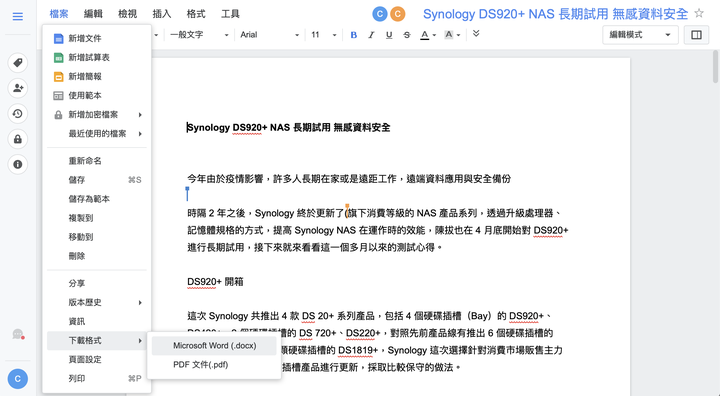720x396 pixels.
Task: Toggle the side panel layout button
Action: point(696,35)
